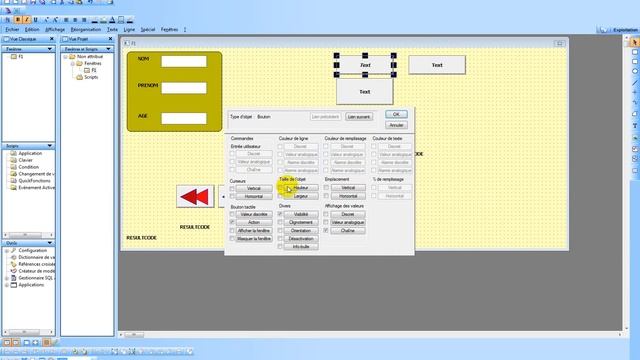Uncheck the Visibilité checkbox
The image size is (640, 360).
click(280, 214)
